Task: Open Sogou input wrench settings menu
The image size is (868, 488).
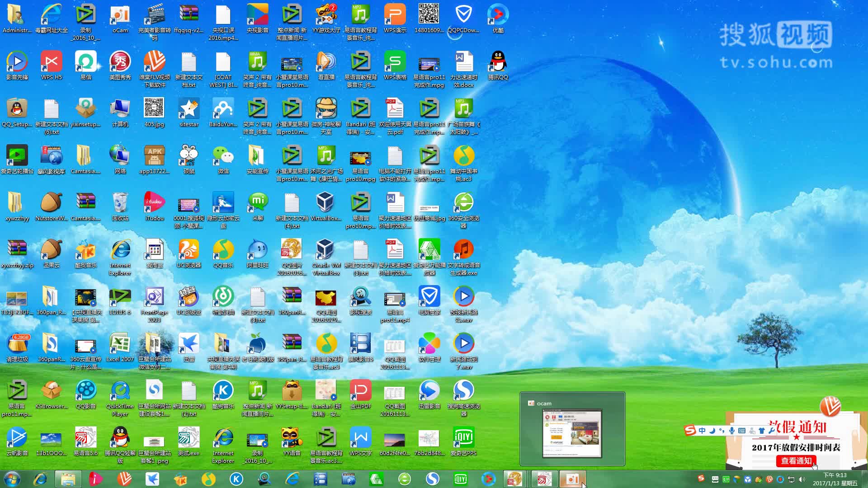Action: coord(771,431)
